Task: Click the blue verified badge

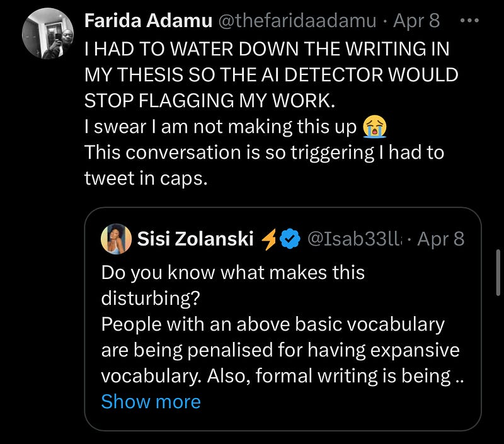Action: click(289, 239)
